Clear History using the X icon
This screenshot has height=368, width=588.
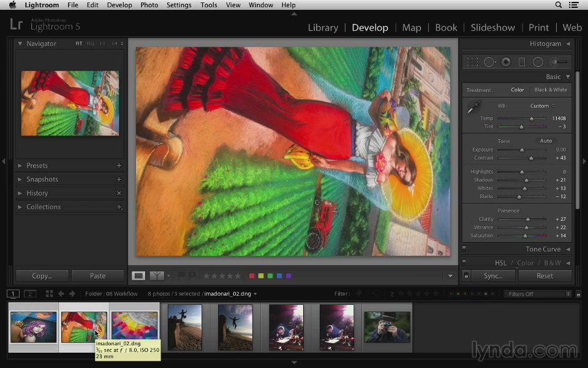(119, 193)
